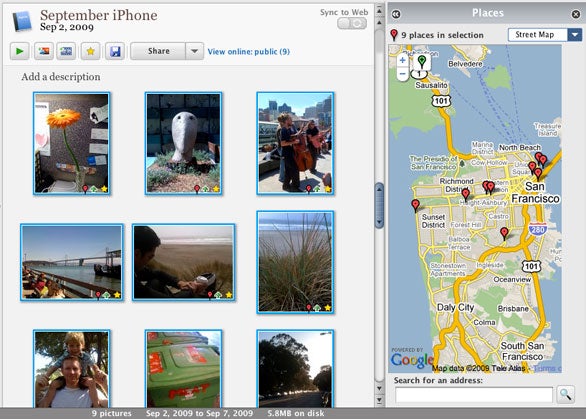The width and height of the screenshot is (586, 419).
Task: Click 5.8MB on disk status text
Action: point(296,413)
